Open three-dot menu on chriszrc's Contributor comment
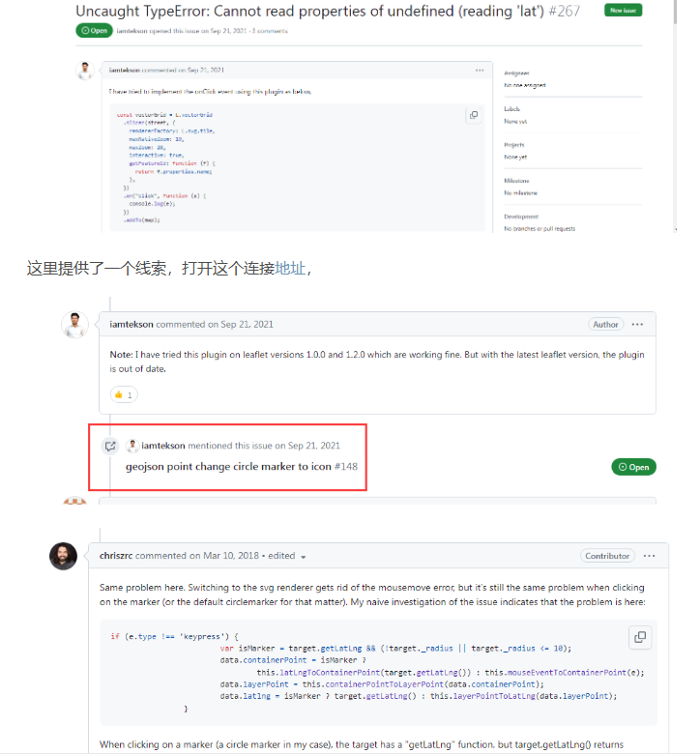Image resolution: width=700 pixels, height=754 pixels. 649,556
